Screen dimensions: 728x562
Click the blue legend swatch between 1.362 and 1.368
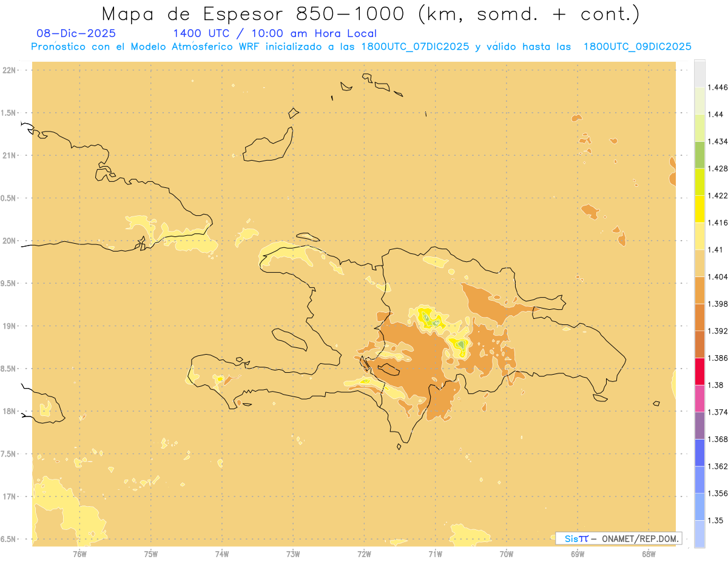pos(699,453)
